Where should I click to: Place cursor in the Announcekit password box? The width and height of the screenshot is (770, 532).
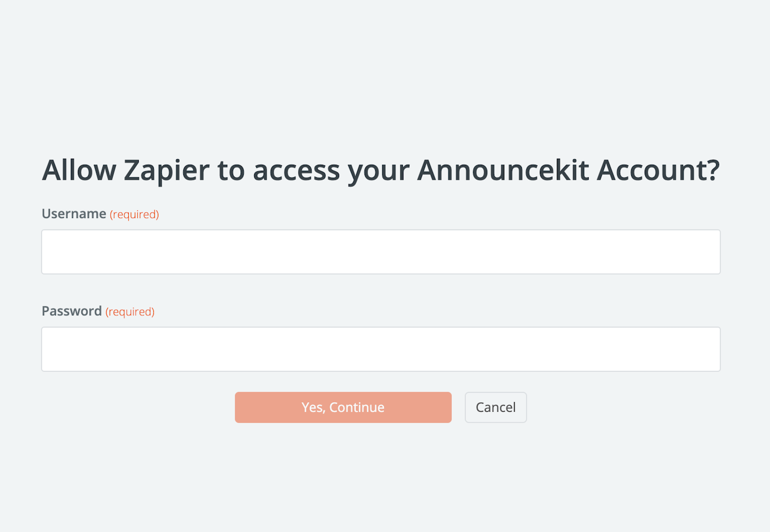tap(381, 349)
